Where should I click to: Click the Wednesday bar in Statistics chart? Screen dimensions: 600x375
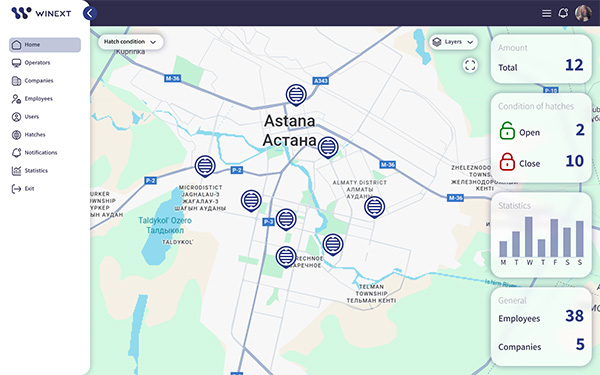tap(528, 237)
